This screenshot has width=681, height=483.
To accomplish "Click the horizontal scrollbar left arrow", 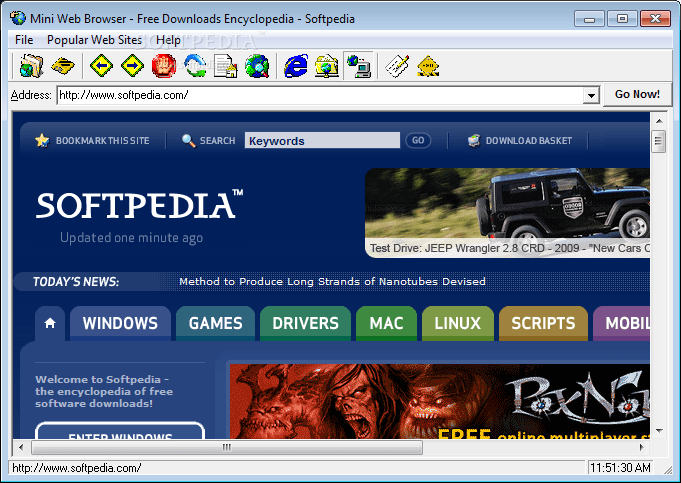I will [x=21, y=447].
